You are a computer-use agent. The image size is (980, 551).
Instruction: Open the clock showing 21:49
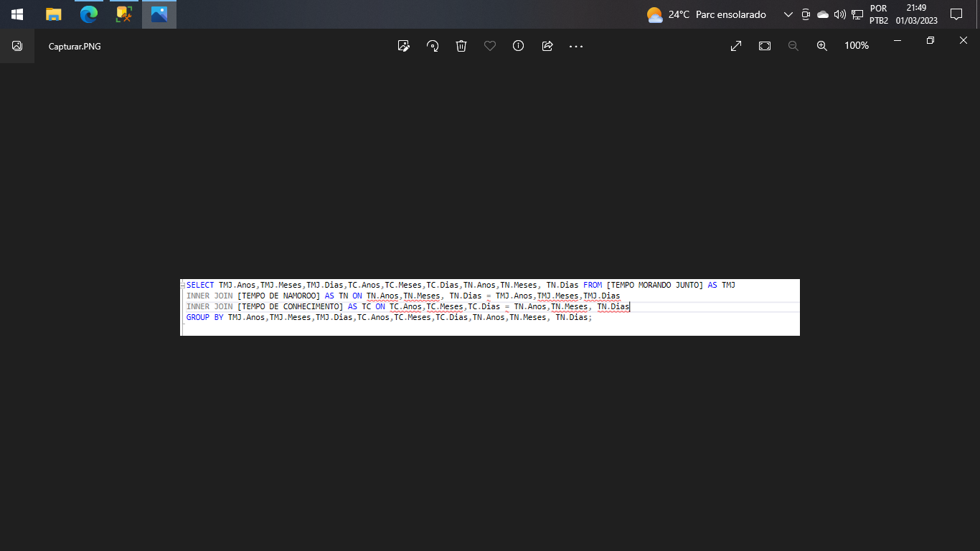point(916,14)
